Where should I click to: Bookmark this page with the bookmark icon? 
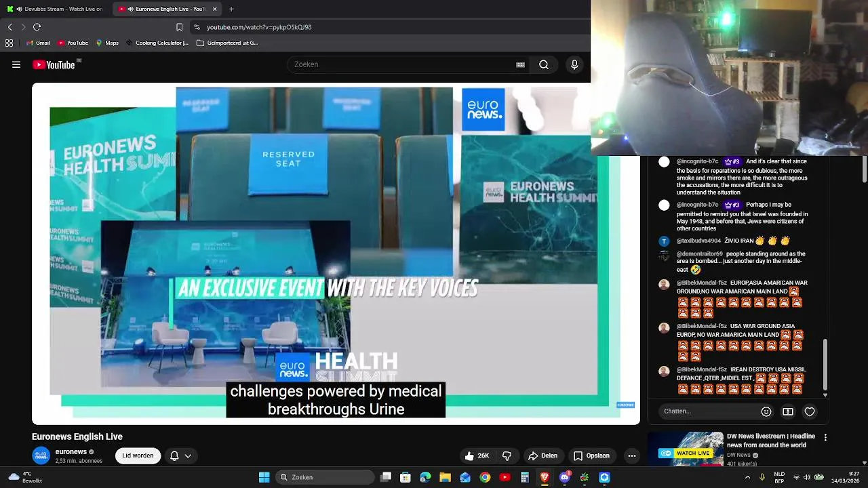point(179,27)
